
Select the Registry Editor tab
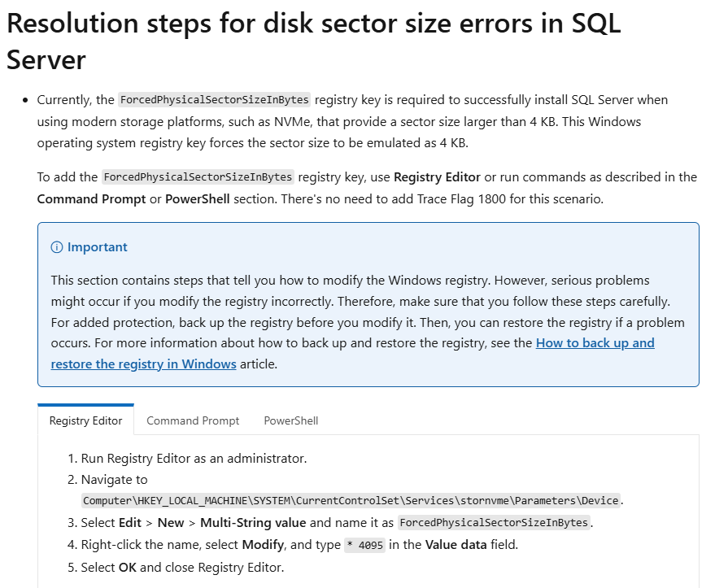(85, 420)
